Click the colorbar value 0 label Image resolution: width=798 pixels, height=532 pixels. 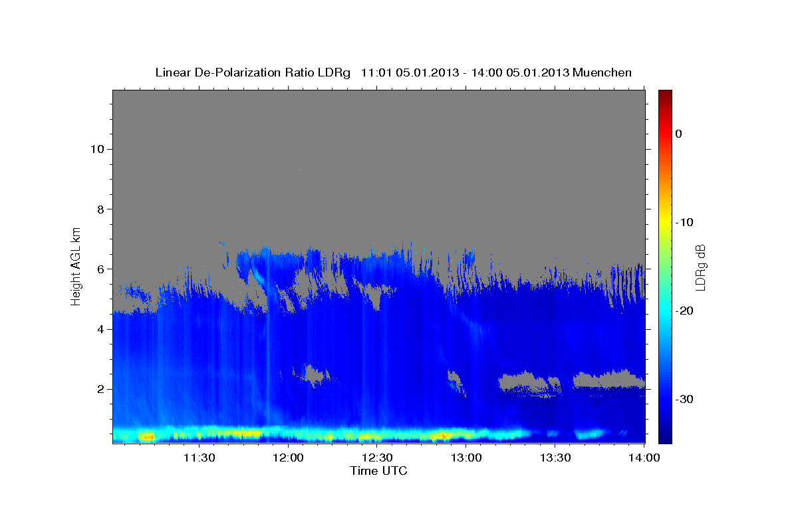(x=679, y=134)
